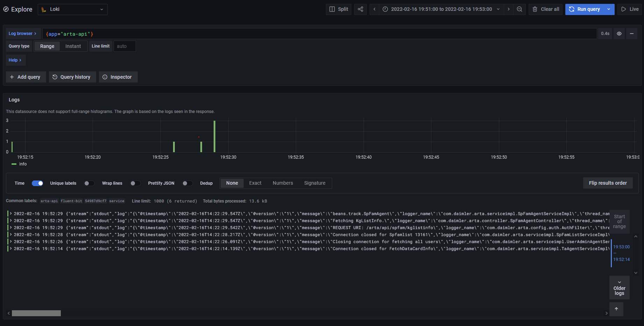Expand the 19:52:14 log line details
The height and width of the screenshot is (326, 644).
(10, 248)
